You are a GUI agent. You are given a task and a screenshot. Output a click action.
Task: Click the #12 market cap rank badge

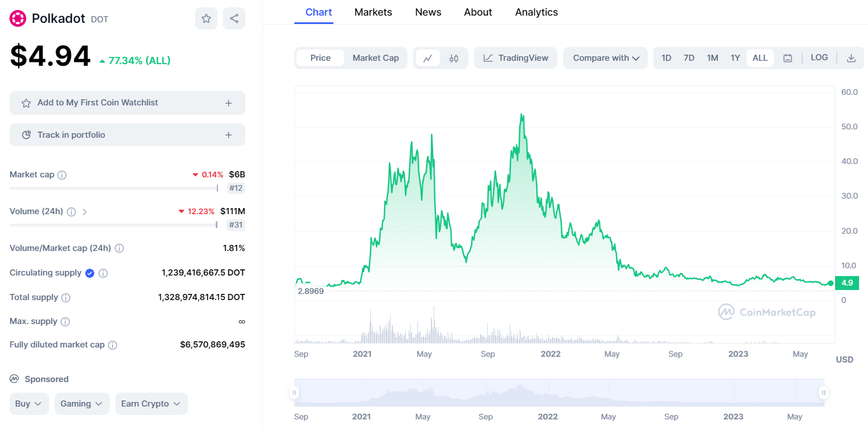point(236,189)
